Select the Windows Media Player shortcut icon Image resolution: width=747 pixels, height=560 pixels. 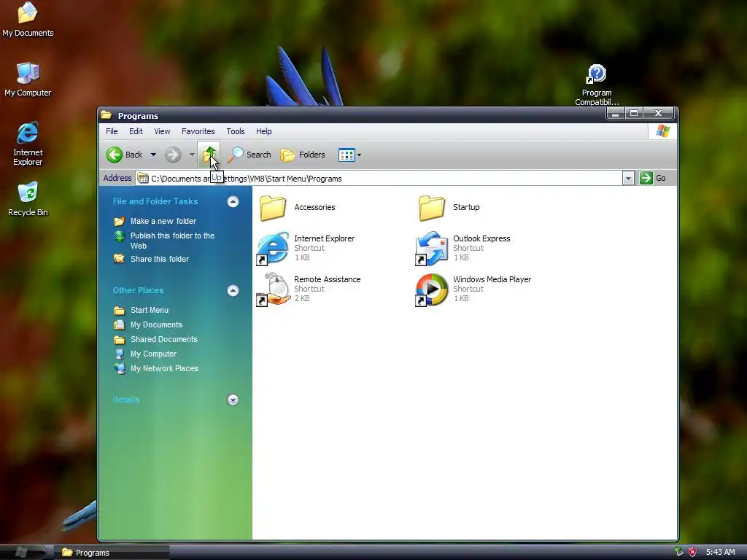pos(432,289)
